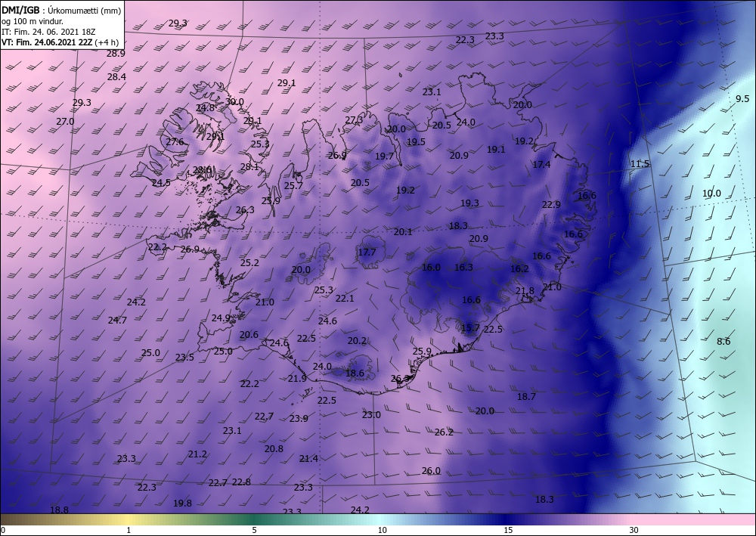This screenshot has width=756, height=536.
Task: Click the map value 24.8
Action: pyautogui.click(x=206, y=108)
